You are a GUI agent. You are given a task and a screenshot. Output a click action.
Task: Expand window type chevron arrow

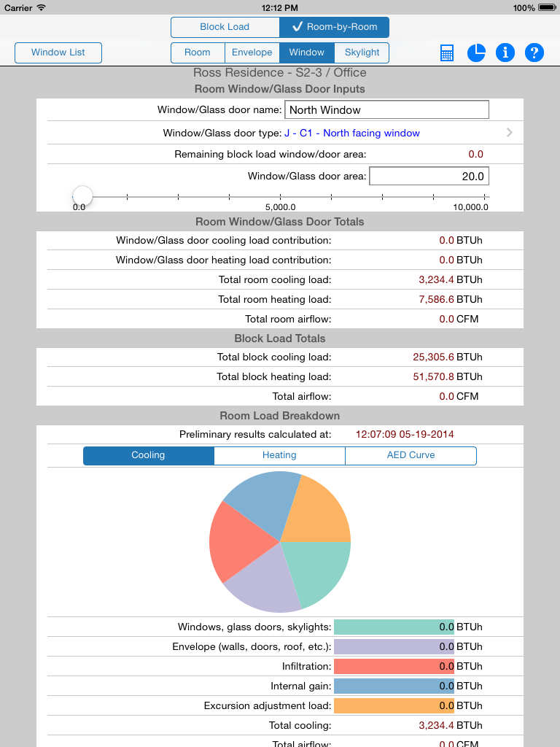point(510,133)
